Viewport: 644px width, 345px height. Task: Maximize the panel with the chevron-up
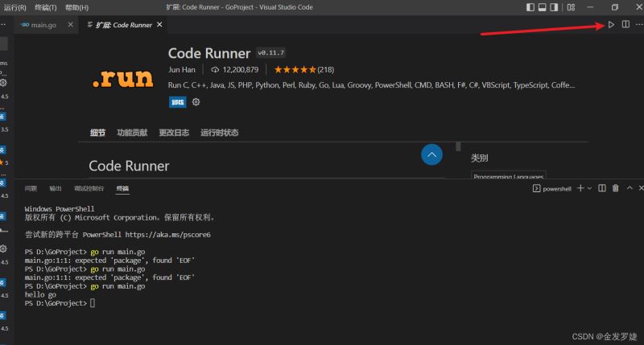click(x=628, y=188)
